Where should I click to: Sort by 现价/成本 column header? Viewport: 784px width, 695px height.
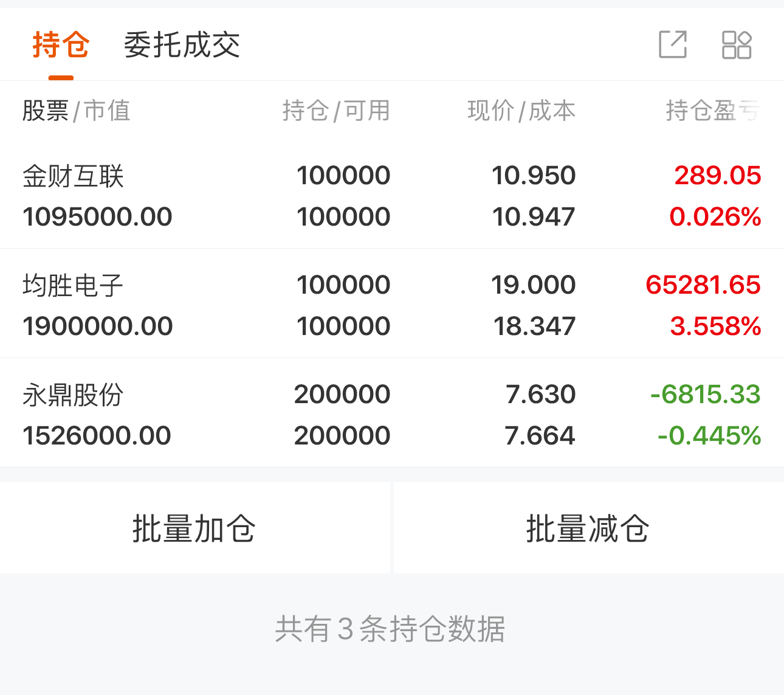pyautogui.click(x=521, y=111)
